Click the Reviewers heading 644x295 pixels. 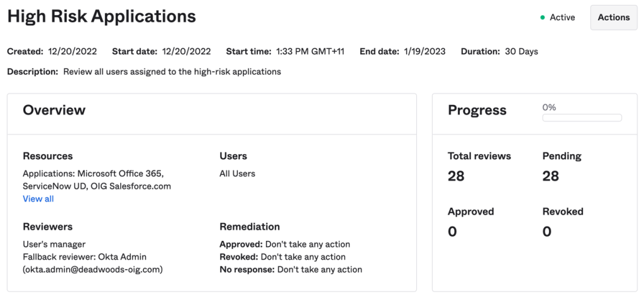click(x=48, y=226)
